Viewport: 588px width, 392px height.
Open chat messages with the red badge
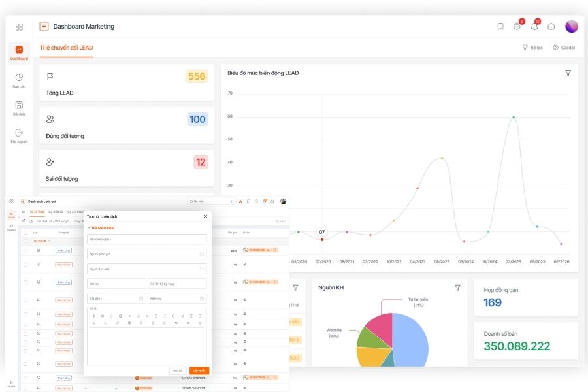pos(517,26)
